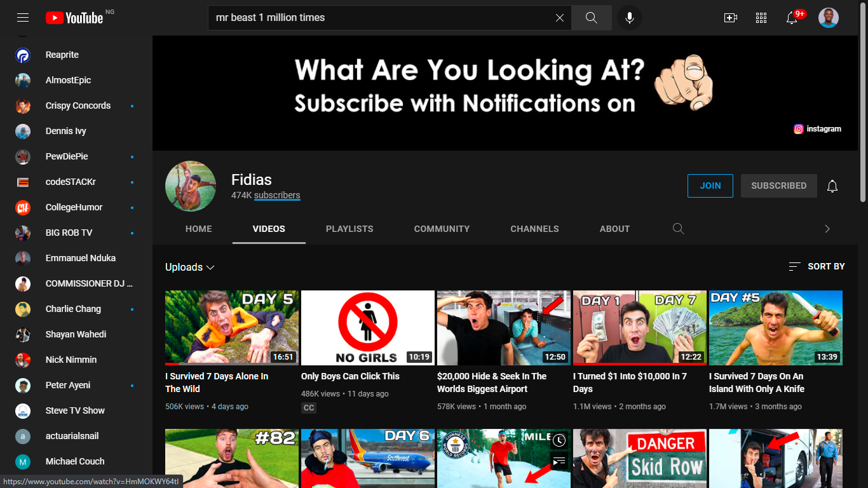Image resolution: width=868 pixels, height=488 pixels.
Task: Click the PewDiePie channel avatar
Action: pyautogui.click(x=23, y=157)
